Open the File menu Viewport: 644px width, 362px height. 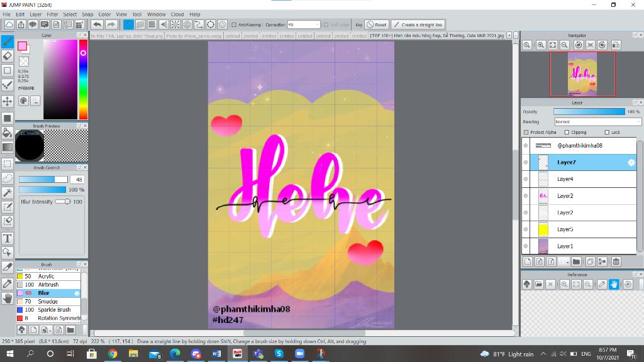click(x=6, y=14)
